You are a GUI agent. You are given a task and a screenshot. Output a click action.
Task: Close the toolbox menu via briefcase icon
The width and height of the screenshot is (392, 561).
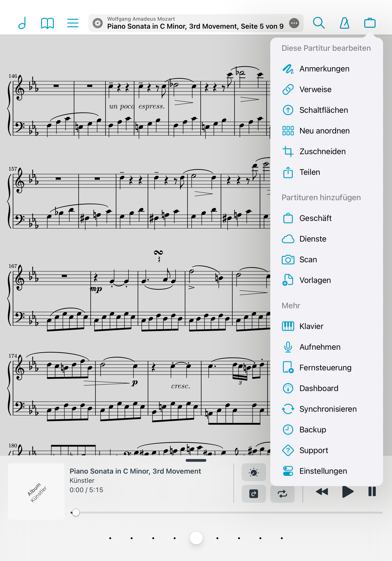coord(370,23)
